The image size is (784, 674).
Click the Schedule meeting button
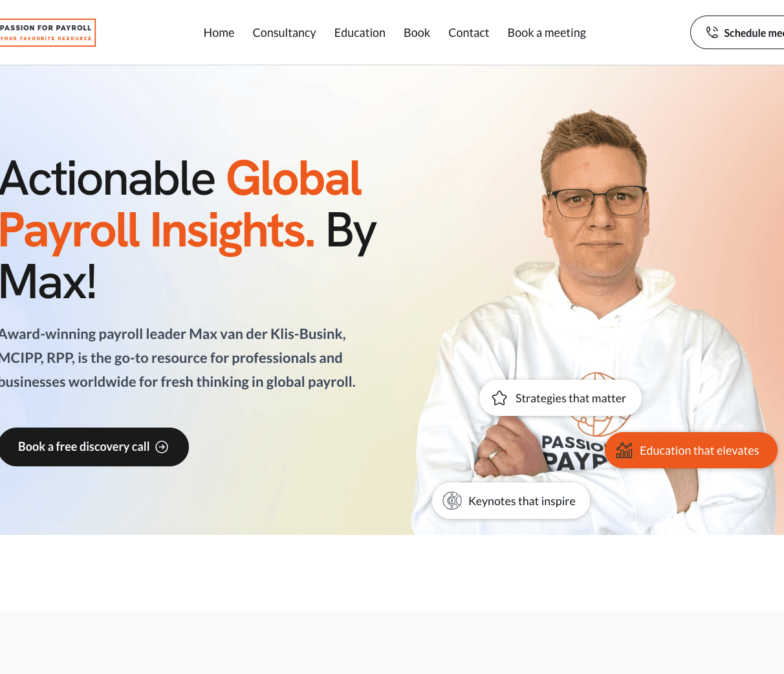(x=737, y=32)
